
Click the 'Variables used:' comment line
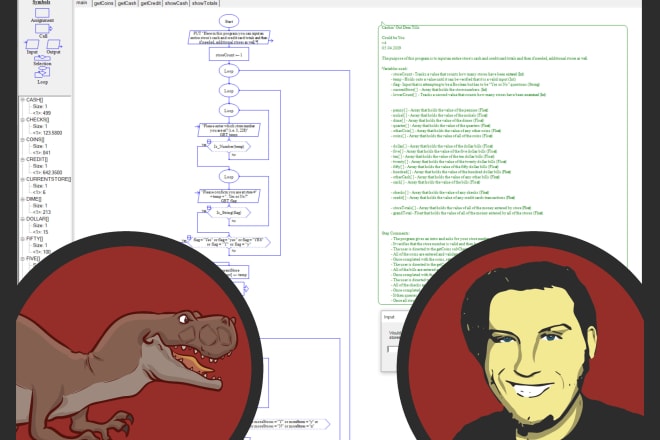pyautogui.click(x=394, y=69)
